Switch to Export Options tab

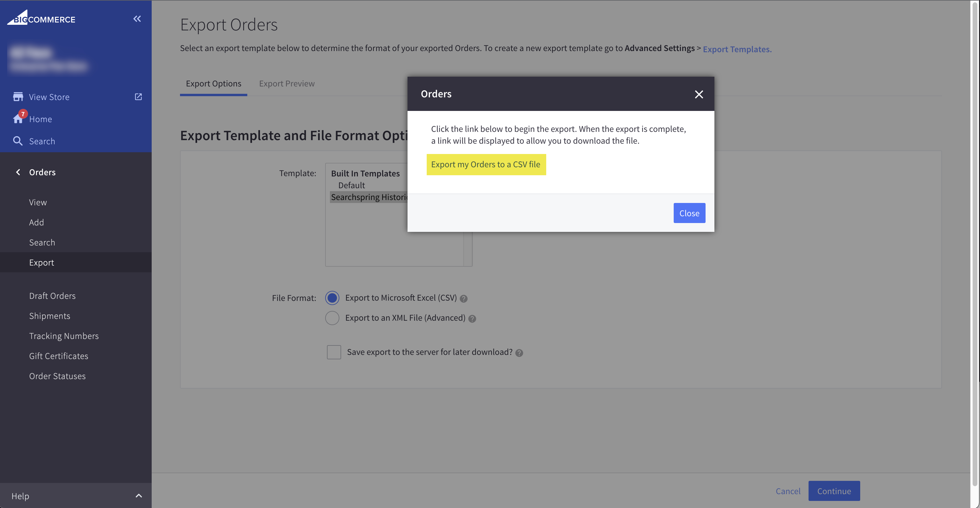tap(213, 83)
